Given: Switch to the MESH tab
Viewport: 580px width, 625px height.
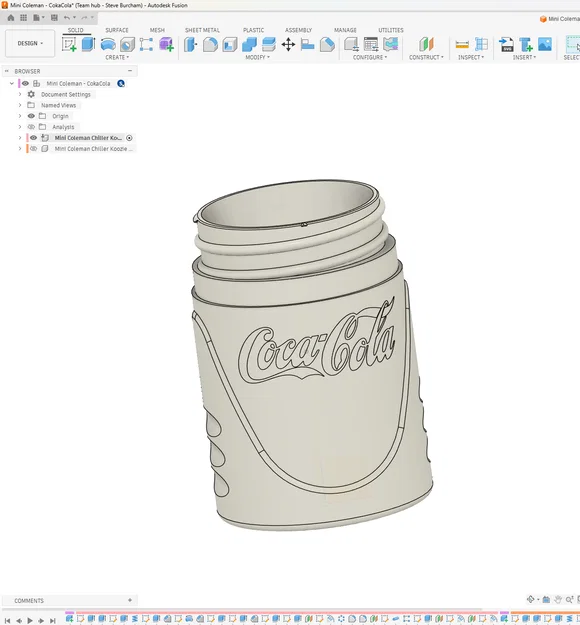Looking at the screenshot, I should [157, 30].
